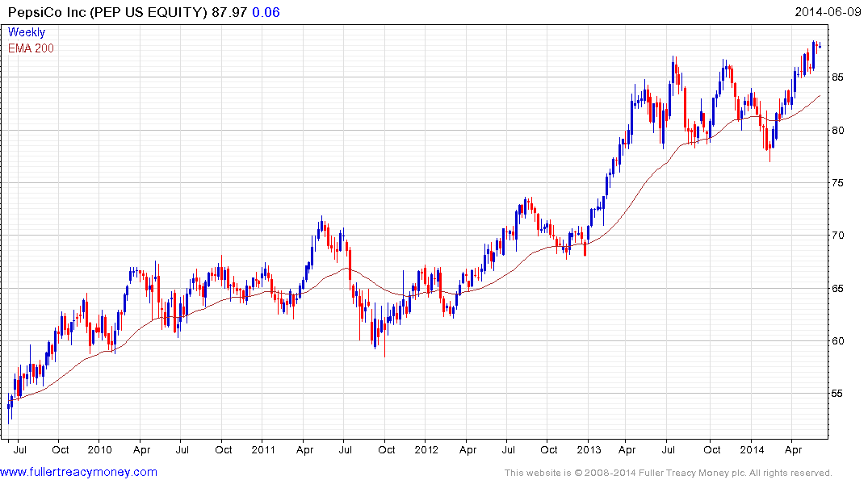Click the 2010 year axis label

pos(100,449)
